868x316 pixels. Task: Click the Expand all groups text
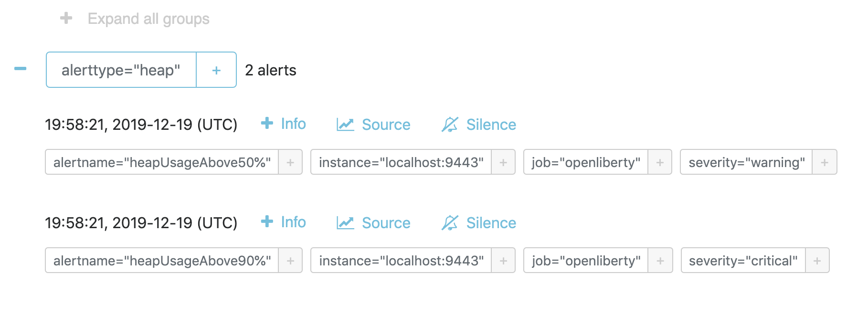click(148, 19)
